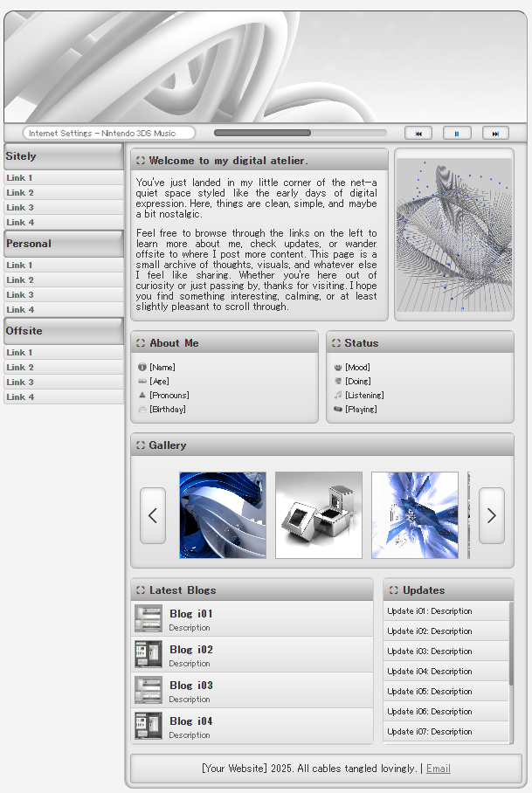This screenshot has height=793, width=532.
Task: Click the [Name] text in About Me
Action: (x=162, y=367)
